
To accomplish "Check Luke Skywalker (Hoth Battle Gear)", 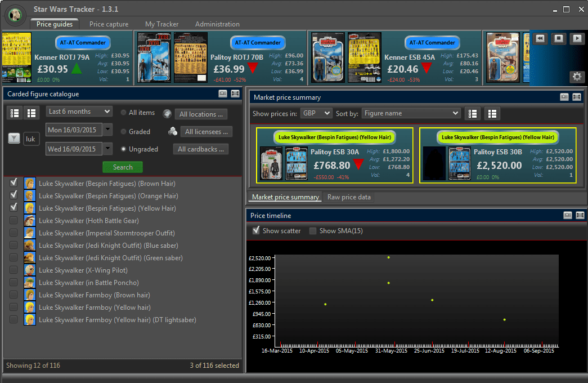I will point(14,221).
